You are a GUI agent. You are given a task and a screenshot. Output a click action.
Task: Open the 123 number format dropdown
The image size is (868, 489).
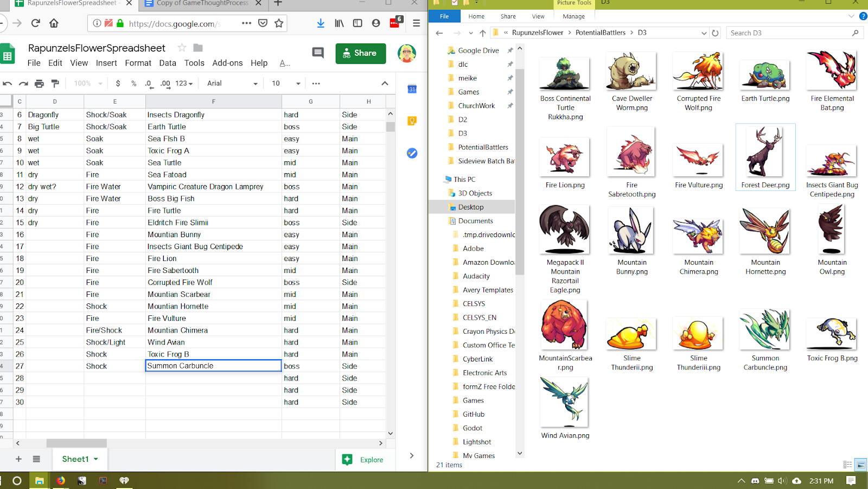tap(184, 84)
